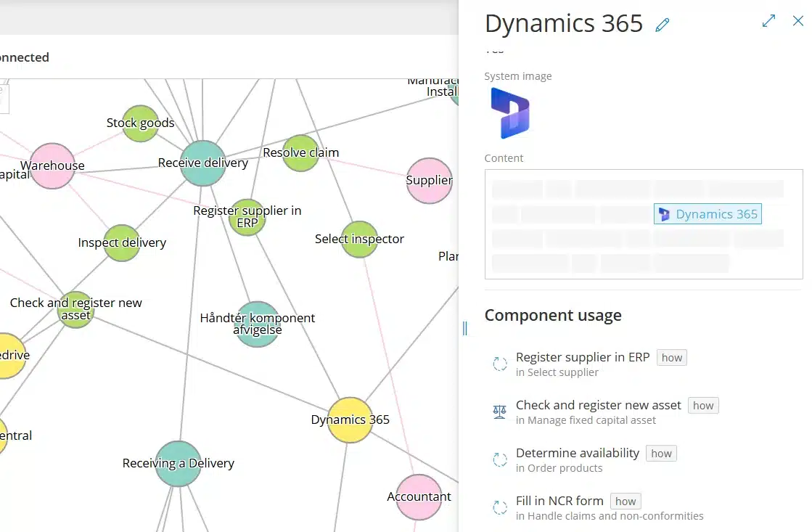Click 'how' badge next to Fill in NCR form
Viewport: 812px width, 532px height.
tap(626, 502)
